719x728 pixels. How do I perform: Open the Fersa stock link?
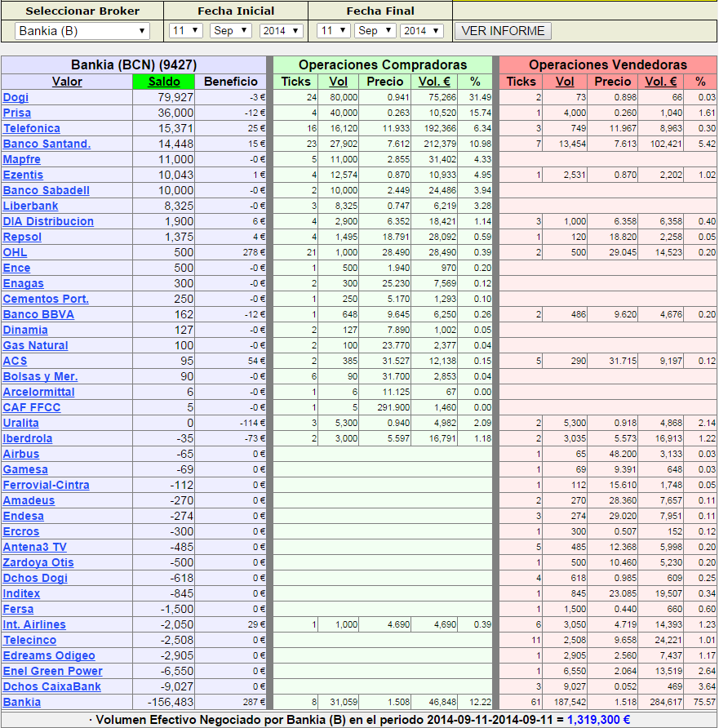coord(19,609)
